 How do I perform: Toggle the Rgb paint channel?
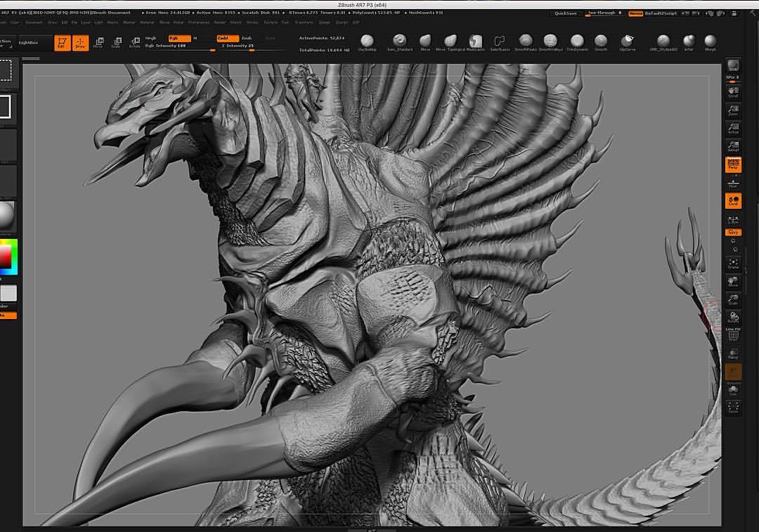tap(179, 38)
